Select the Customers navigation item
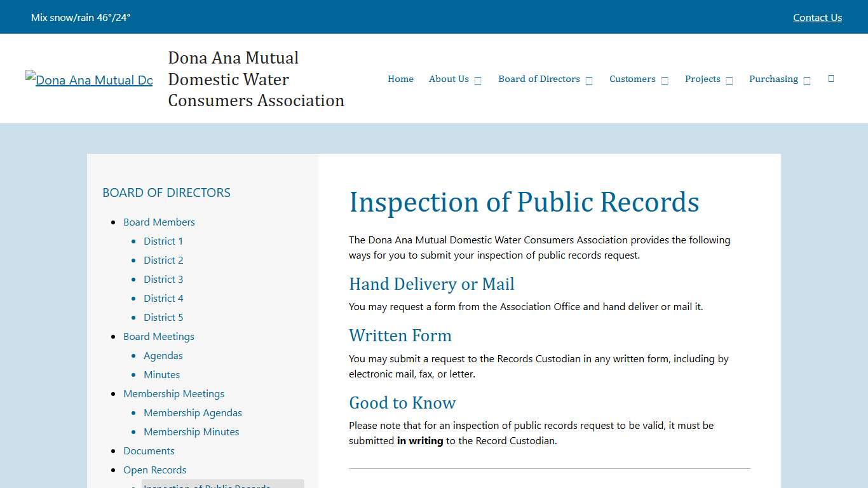The width and height of the screenshot is (868, 488). click(x=632, y=79)
